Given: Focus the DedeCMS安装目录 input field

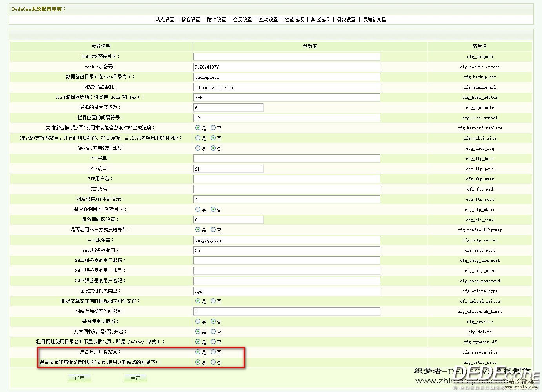Looking at the screenshot, I should (x=287, y=56).
